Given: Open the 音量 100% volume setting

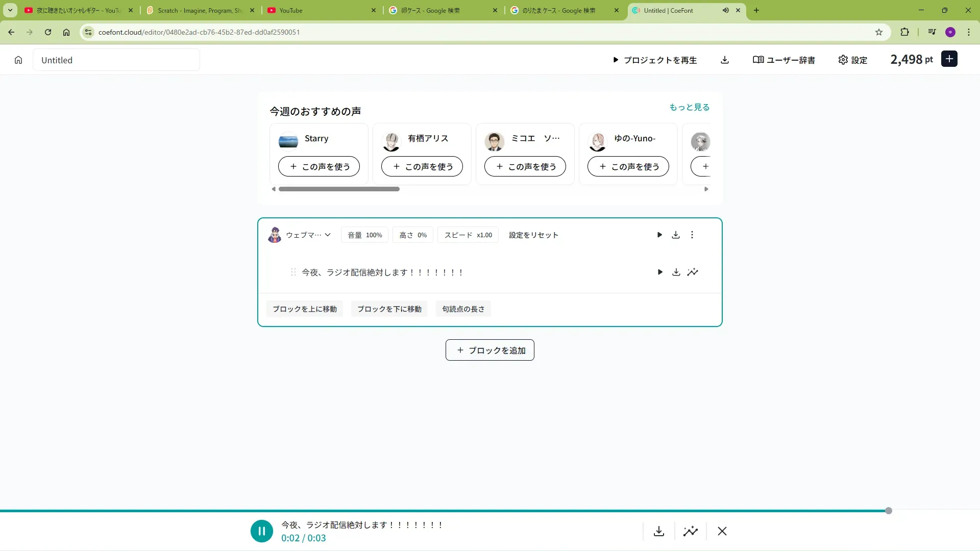Looking at the screenshot, I should point(364,235).
